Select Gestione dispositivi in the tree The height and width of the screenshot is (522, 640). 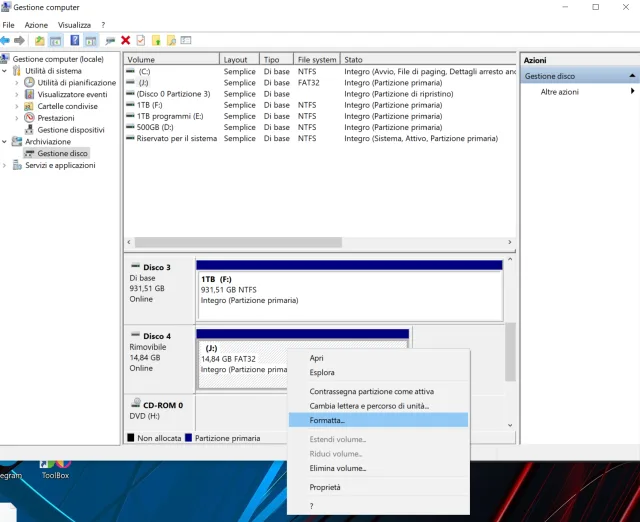[70, 130]
